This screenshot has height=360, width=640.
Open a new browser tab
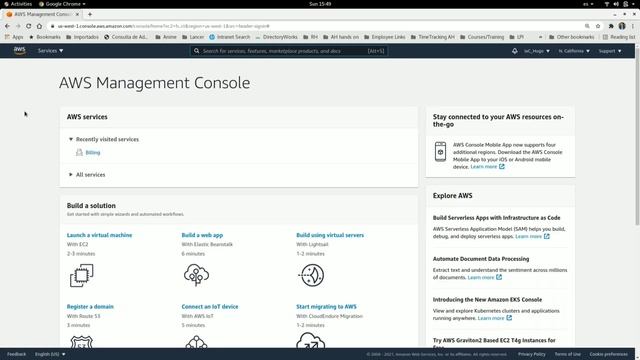[90, 14]
